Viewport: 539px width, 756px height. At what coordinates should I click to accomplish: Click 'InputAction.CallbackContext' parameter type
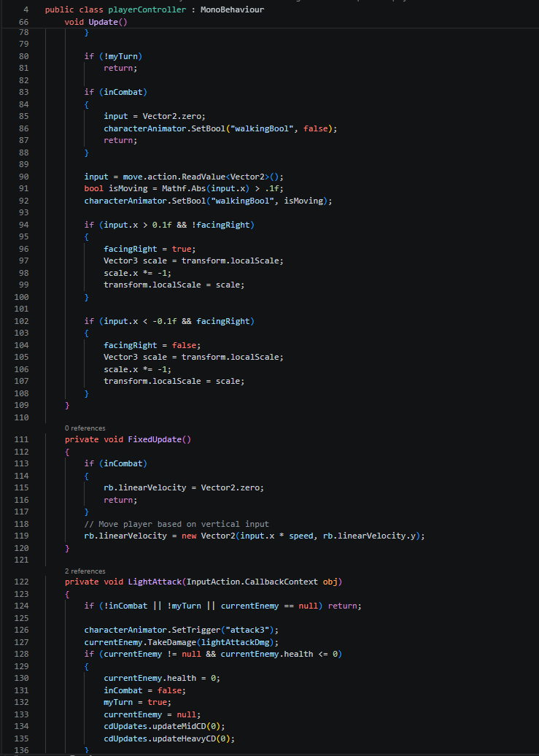coord(252,582)
